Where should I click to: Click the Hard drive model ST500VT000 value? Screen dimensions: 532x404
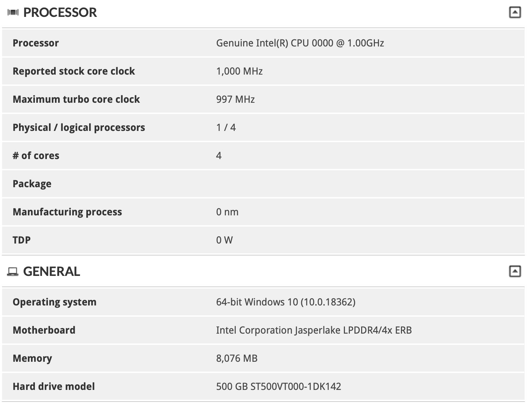[x=279, y=386]
